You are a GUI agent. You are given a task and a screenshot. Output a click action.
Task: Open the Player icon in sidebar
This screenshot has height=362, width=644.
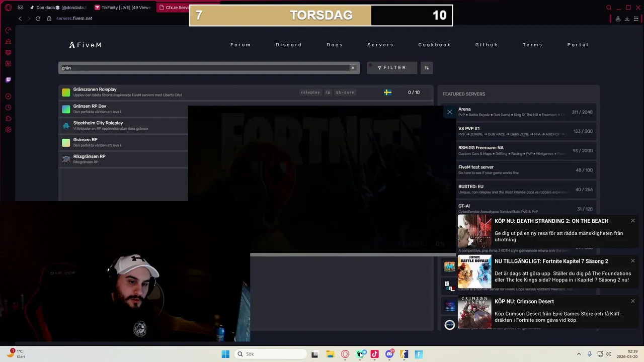coord(8,97)
